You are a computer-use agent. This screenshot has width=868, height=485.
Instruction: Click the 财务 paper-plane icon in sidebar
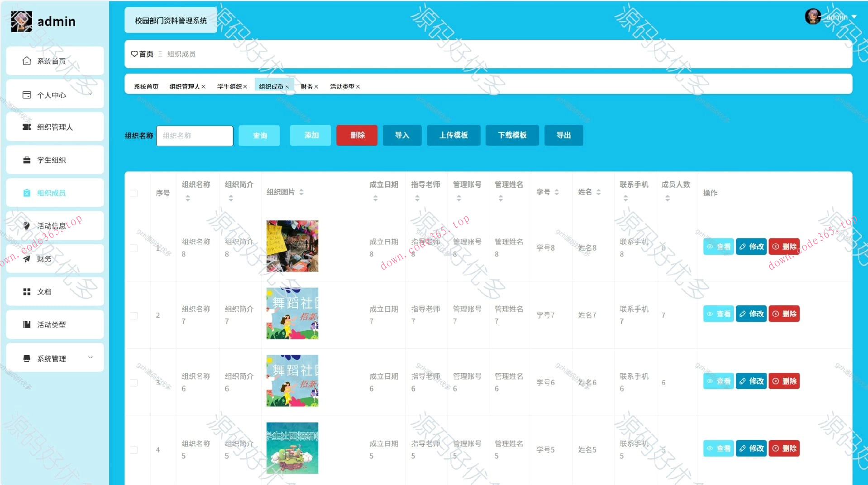tap(27, 258)
